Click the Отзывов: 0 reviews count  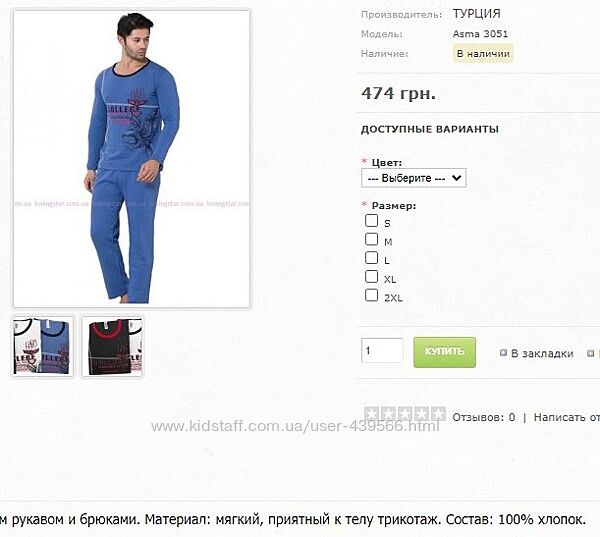coord(484,417)
